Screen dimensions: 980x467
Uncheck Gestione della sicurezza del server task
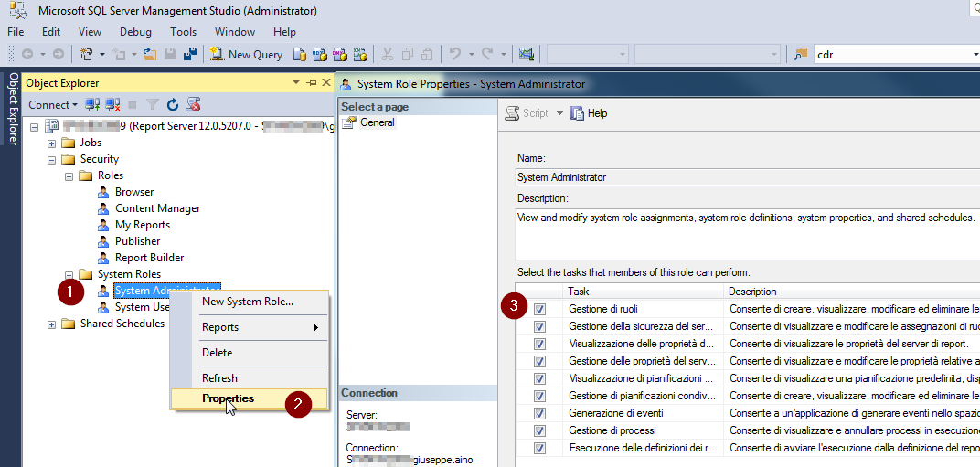tap(540, 326)
